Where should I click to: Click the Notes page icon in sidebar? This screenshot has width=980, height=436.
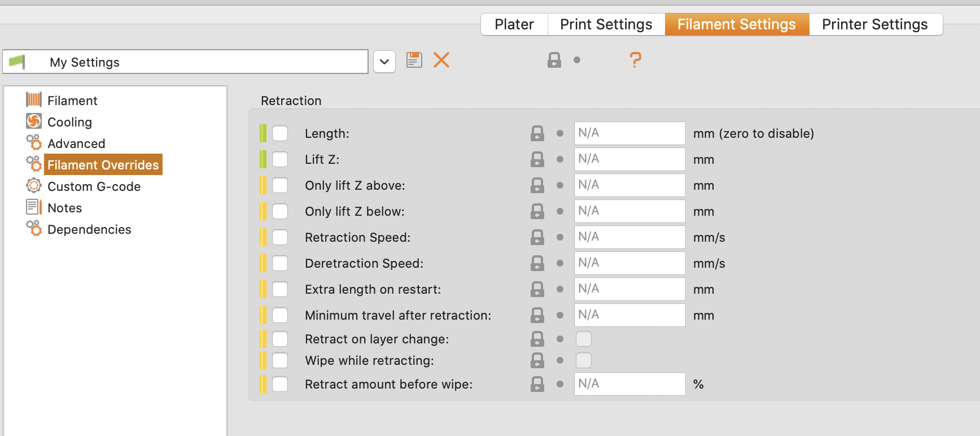[34, 207]
